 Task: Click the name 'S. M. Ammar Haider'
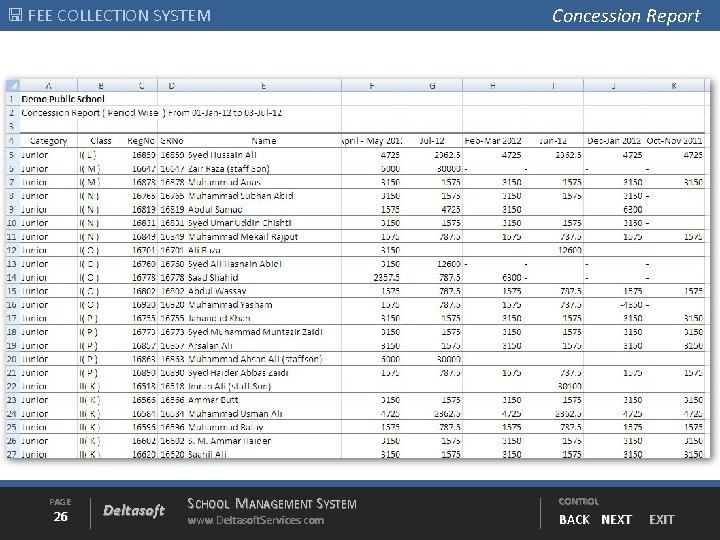tap(230, 441)
